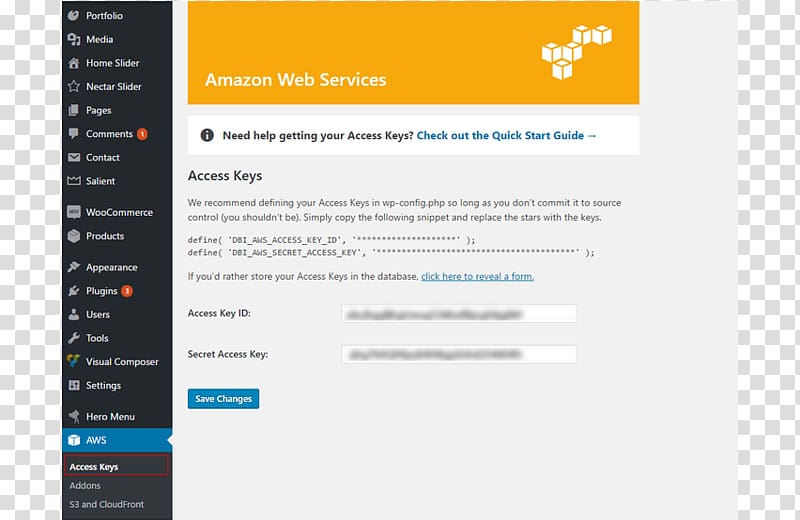Click the Nectar Slider star icon
This screenshot has width=800, height=520.
(x=73, y=86)
